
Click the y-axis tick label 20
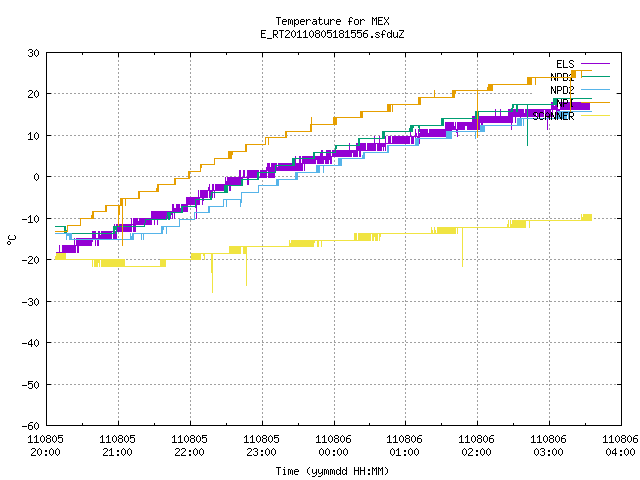pos(33,94)
